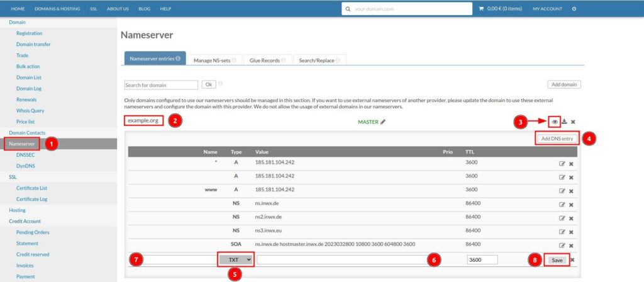Screen dimensions: 644x282
Task: Open the MY ACCOUNT menu
Action: point(547,9)
